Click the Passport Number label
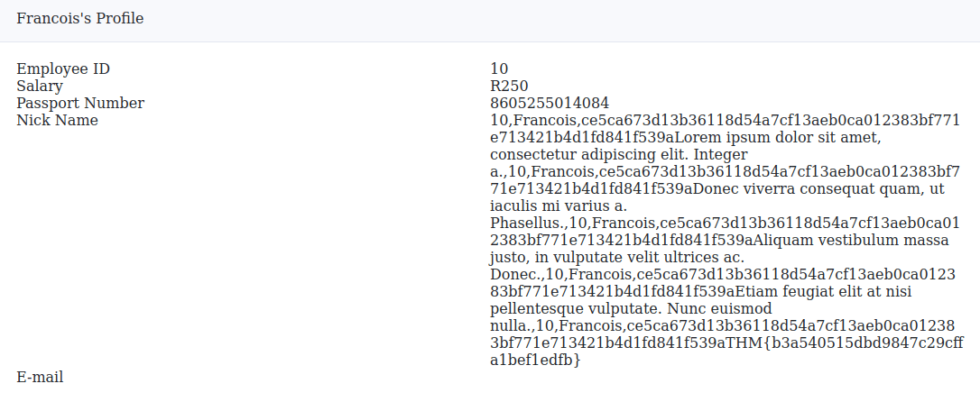Screen dimensions: 980x402 [80, 103]
